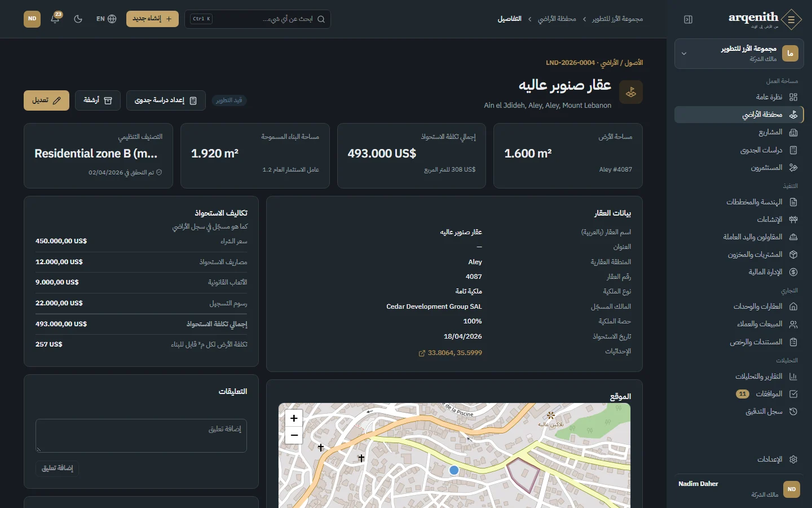Focus the search field ابحث عن أي شيء
Image resolution: width=812 pixels, height=508 pixels.
pyautogui.click(x=258, y=19)
